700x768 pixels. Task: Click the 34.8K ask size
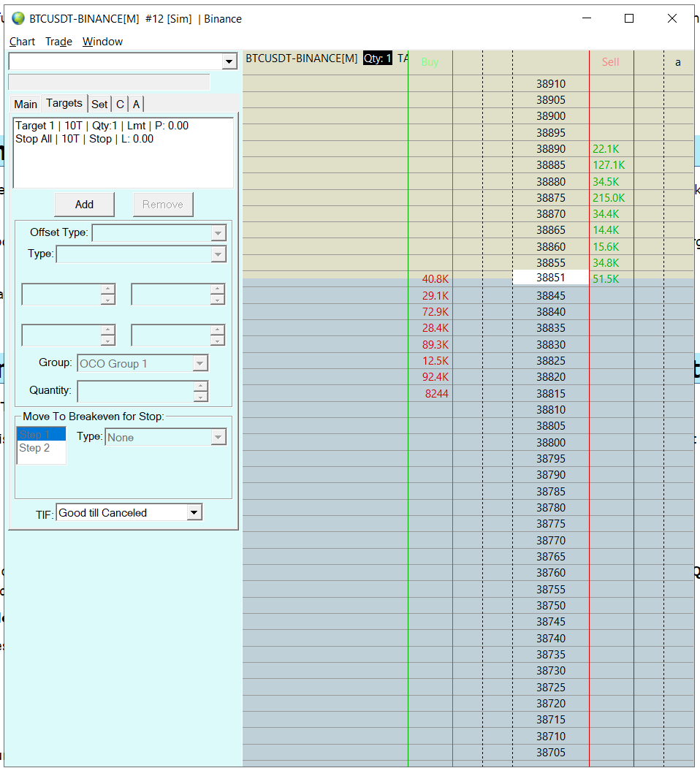pos(606,262)
